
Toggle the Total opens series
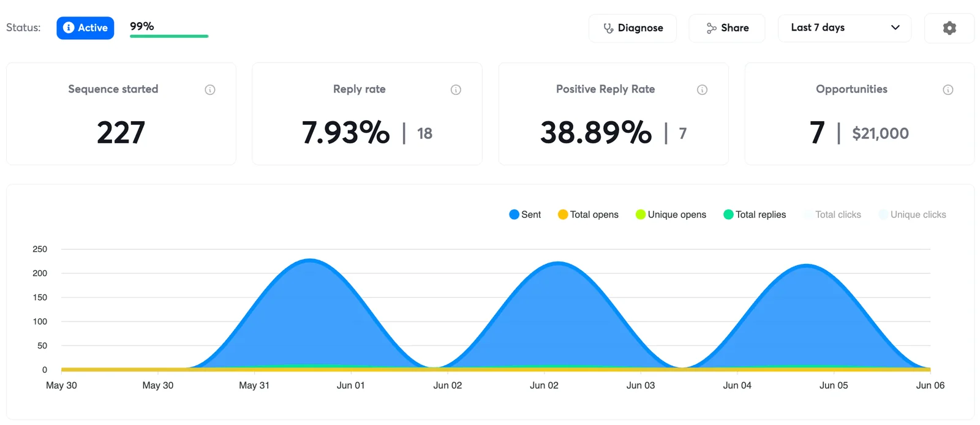tap(588, 214)
